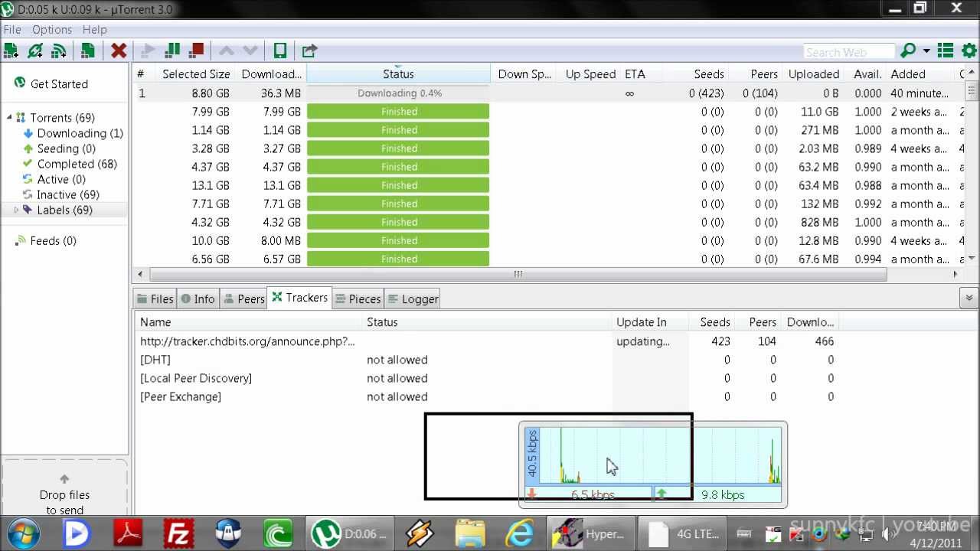
Task: Switch to the Logger tab
Action: (x=413, y=298)
